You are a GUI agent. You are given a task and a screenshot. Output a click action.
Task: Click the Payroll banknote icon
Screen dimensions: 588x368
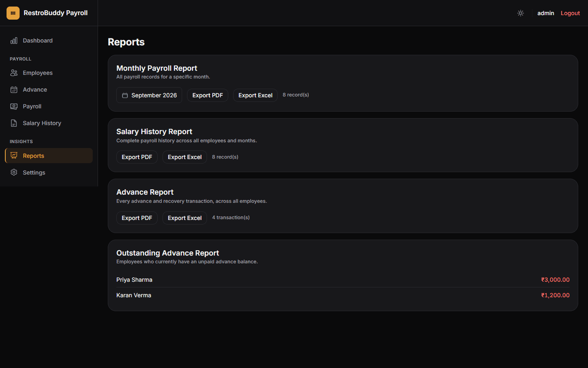[x=14, y=106]
